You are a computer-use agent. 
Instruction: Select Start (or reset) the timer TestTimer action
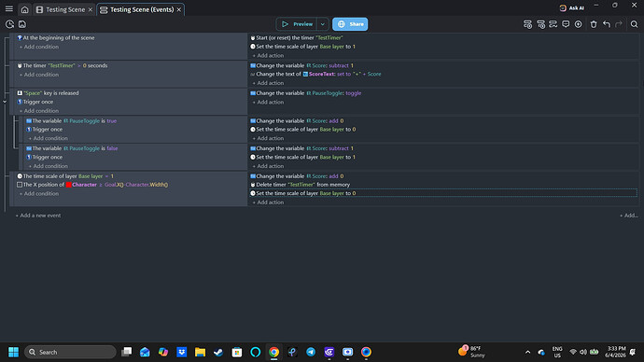pyautogui.click(x=297, y=37)
